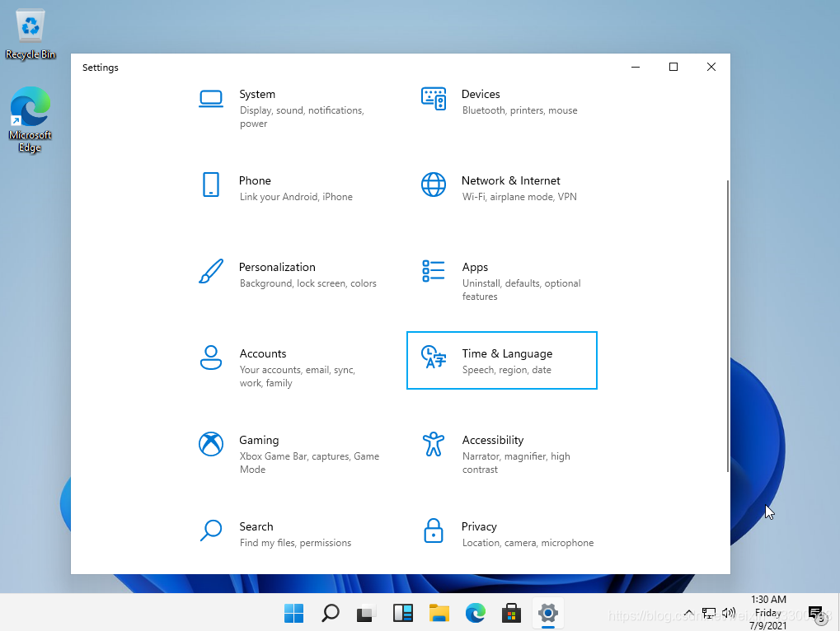The height and width of the screenshot is (631, 840).
Task: Select the Accounts person icon
Action: coord(211,358)
